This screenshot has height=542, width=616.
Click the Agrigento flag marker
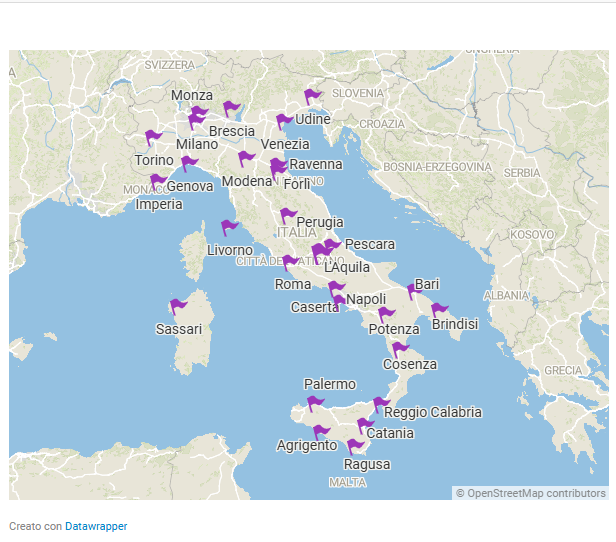[322, 432]
